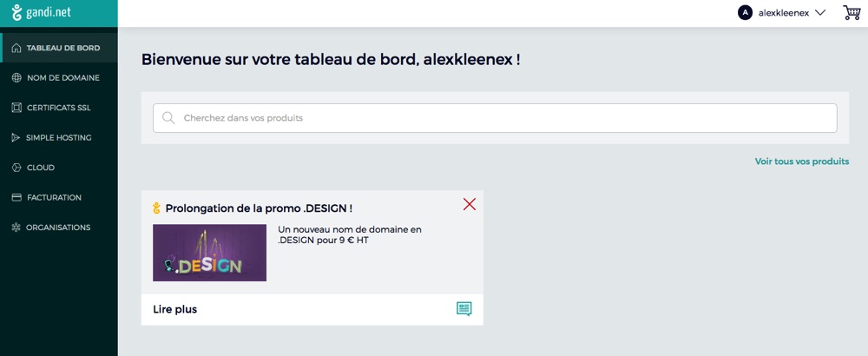The image size is (868, 356).
Task: Click the magnifier icon in search bar
Action: pos(168,118)
